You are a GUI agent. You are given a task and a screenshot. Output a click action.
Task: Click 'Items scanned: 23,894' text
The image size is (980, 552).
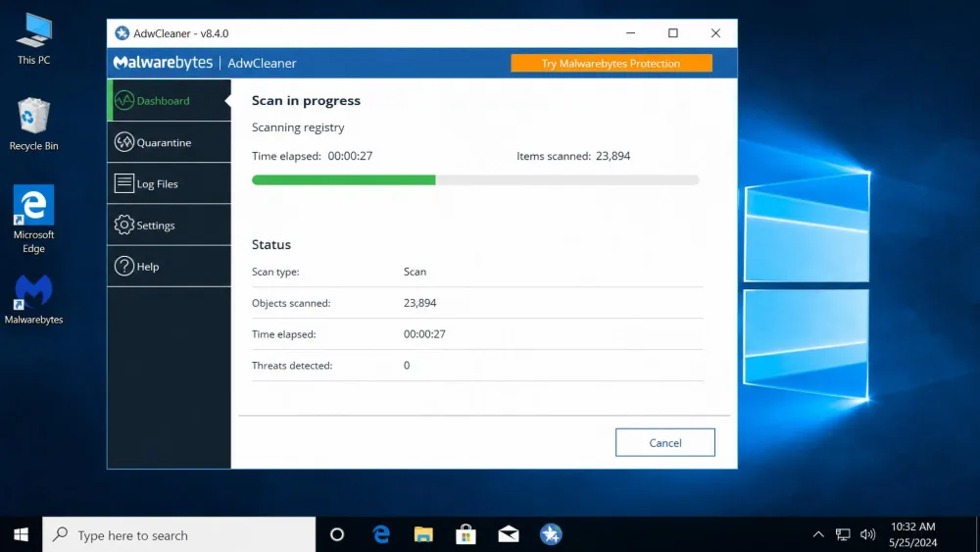[573, 156]
